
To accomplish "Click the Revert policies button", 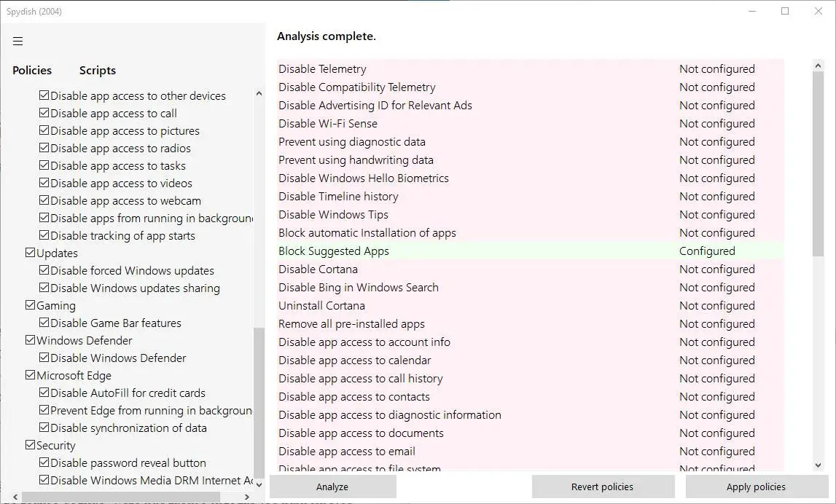I will (x=602, y=487).
